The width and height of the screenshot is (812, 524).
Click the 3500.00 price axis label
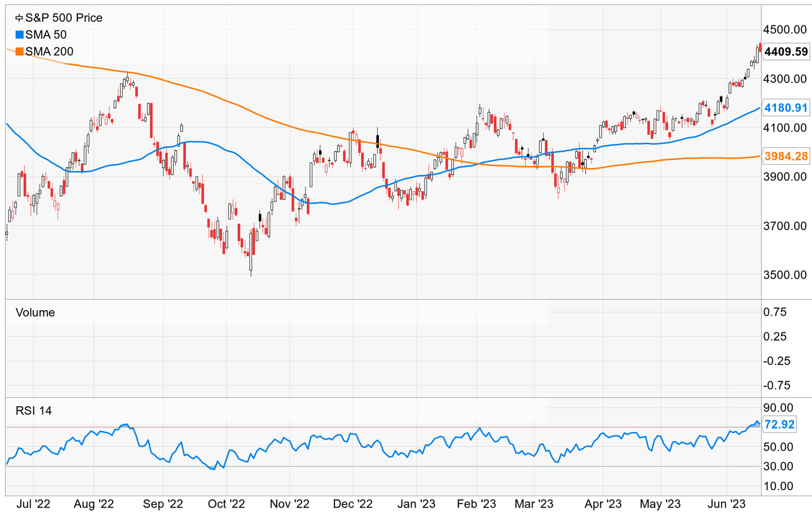[784, 275]
